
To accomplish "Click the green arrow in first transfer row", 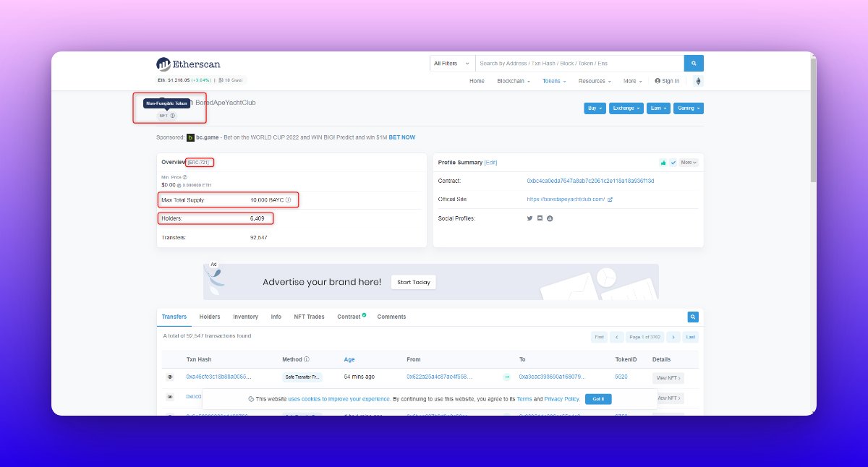I will pos(506,377).
